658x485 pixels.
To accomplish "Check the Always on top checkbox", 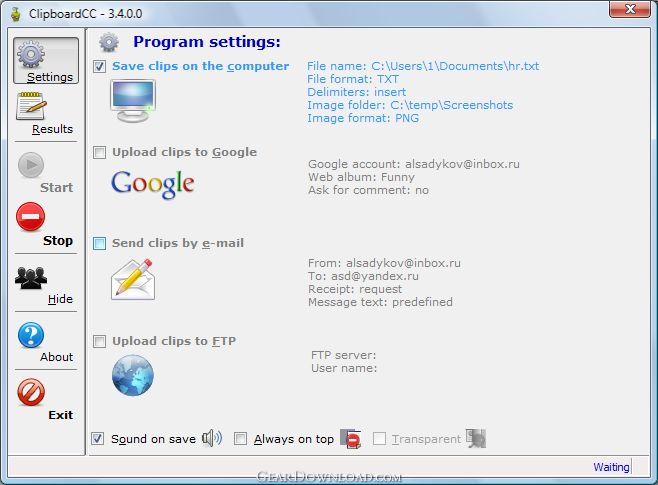I will 240,439.
